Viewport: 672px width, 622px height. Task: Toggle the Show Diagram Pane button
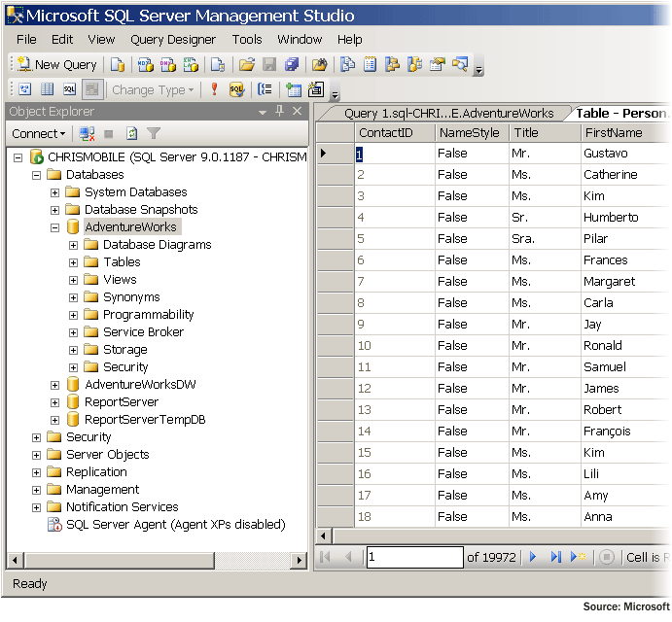[25, 89]
